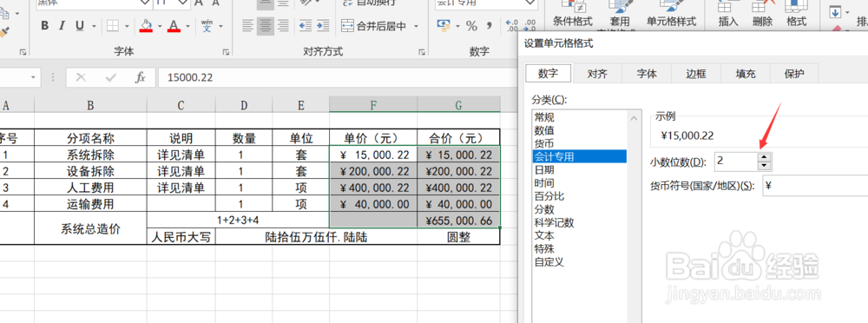Click the Insert cells (插入) button

[x=728, y=15]
